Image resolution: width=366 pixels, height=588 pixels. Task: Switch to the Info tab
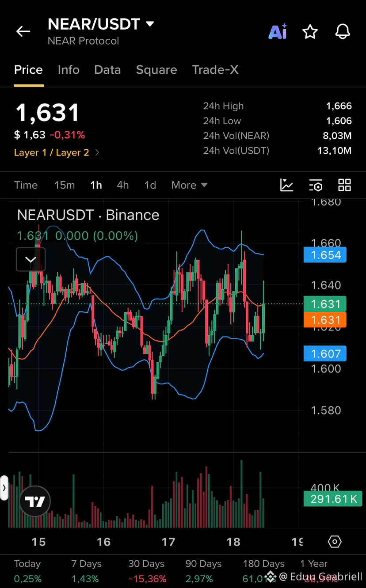(69, 70)
